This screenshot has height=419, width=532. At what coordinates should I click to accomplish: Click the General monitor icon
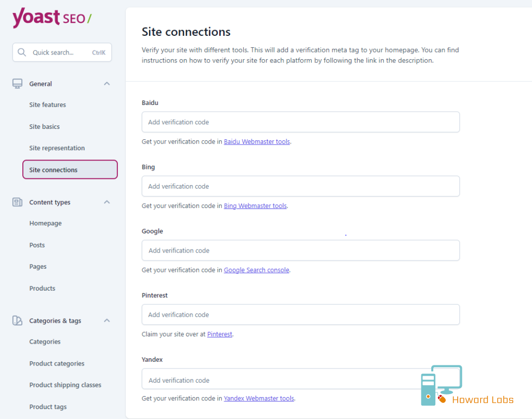[x=17, y=84]
